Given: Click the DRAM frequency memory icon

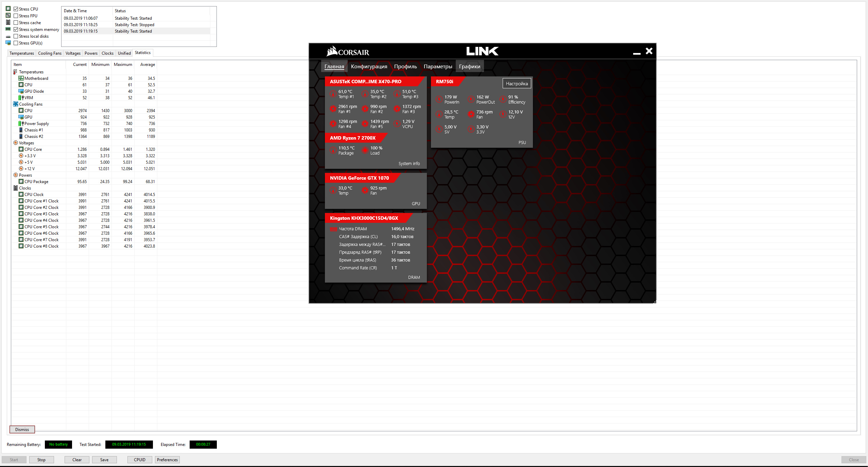Looking at the screenshot, I should tap(333, 229).
